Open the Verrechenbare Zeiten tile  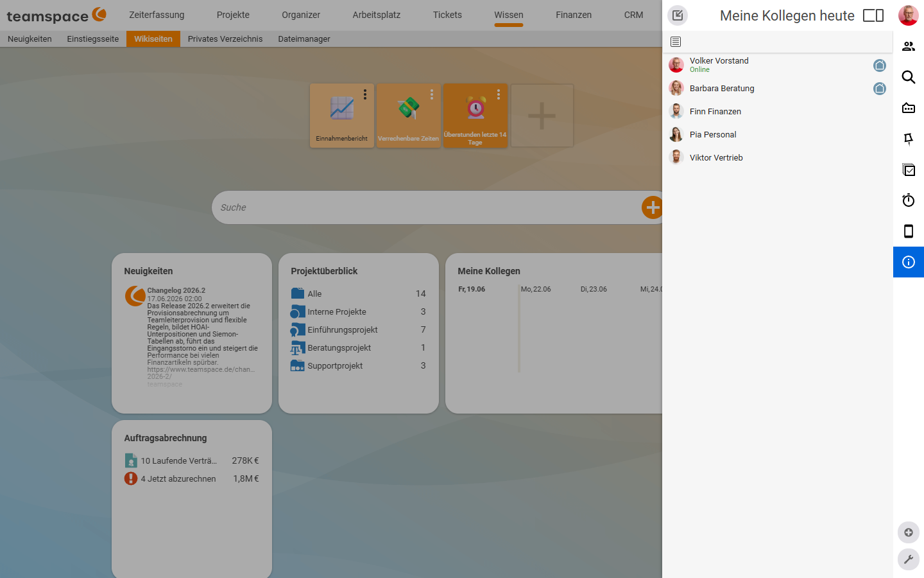pyautogui.click(x=409, y=116)
